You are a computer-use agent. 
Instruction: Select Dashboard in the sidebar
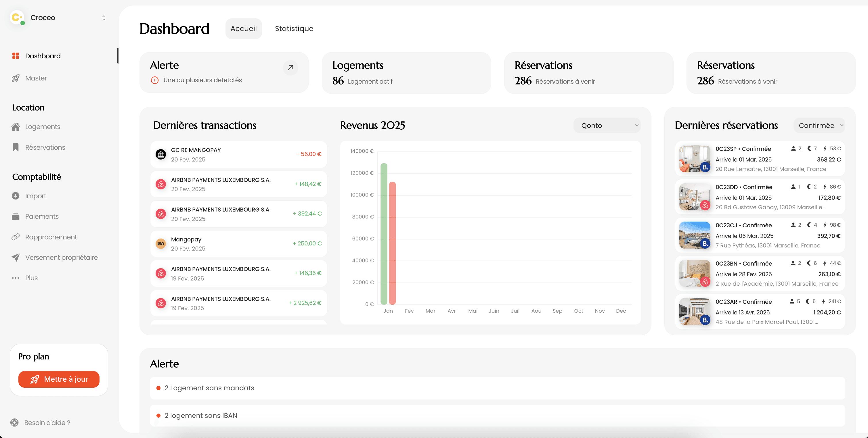click(43, 55)
